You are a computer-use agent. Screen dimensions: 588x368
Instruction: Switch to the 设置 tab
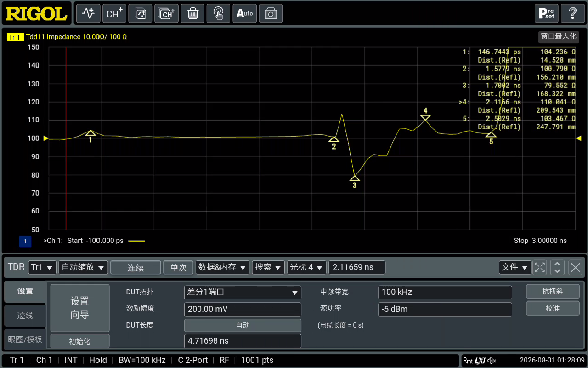click(25, 291)
